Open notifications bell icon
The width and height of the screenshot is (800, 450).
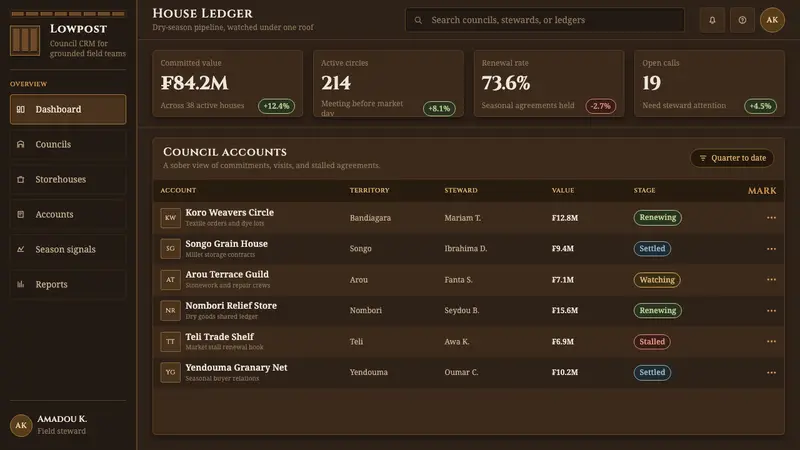[712, 20]
